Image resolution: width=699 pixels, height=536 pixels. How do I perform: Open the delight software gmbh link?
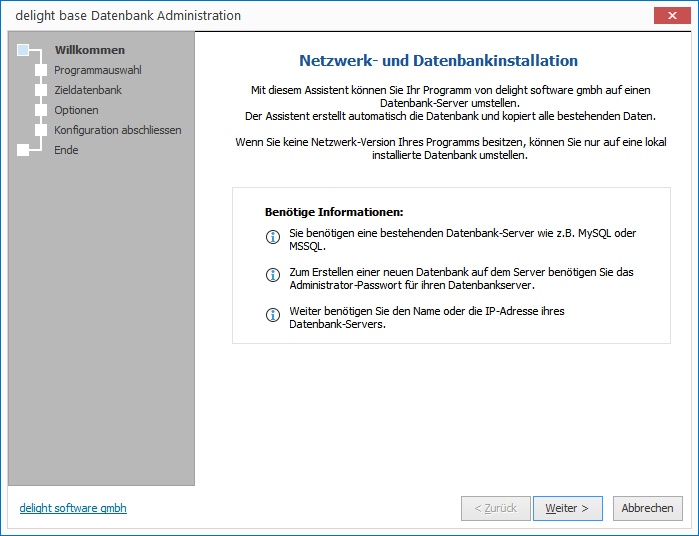pos(73,508)
